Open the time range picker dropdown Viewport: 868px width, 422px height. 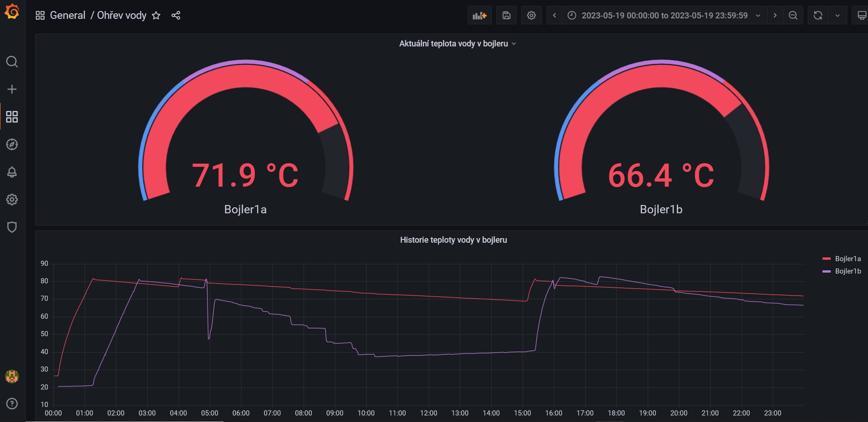pyautogui.click(x=664, y=16)
